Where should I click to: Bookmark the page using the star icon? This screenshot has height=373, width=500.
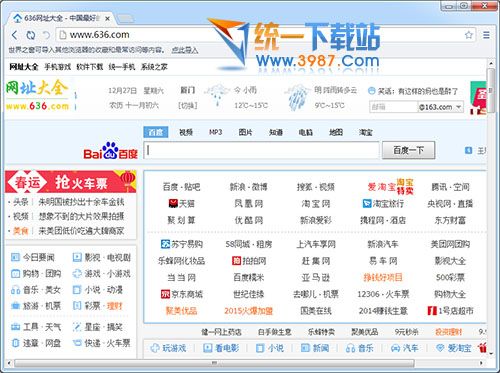[x=469, y=35]
